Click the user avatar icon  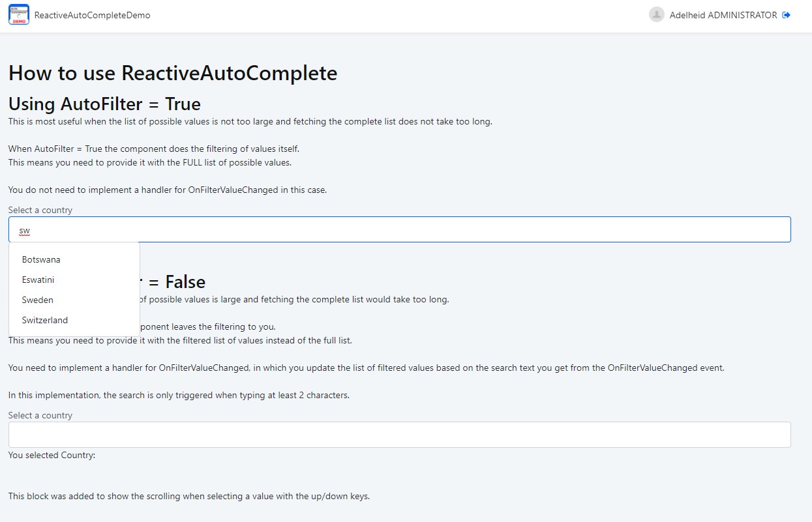(x=656, y=14)
